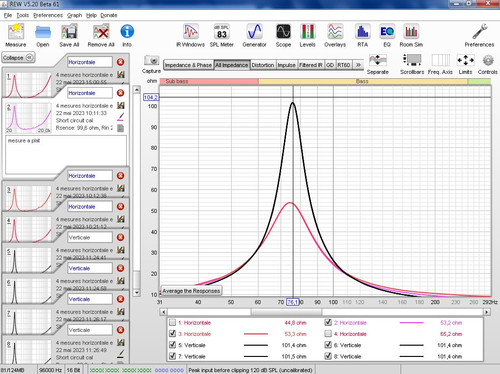Switch to Impedance & Phase tab

click(x=188, y=65)
